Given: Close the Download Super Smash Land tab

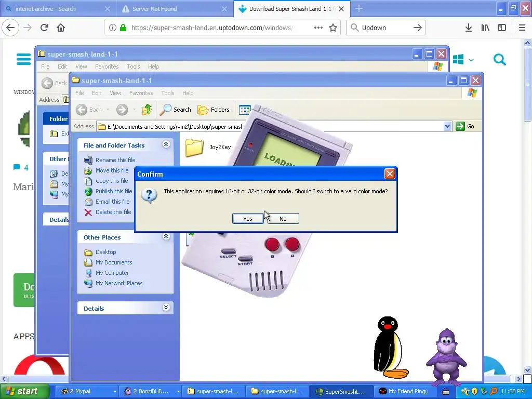Looking at the screenshot, I should (342, 9).
